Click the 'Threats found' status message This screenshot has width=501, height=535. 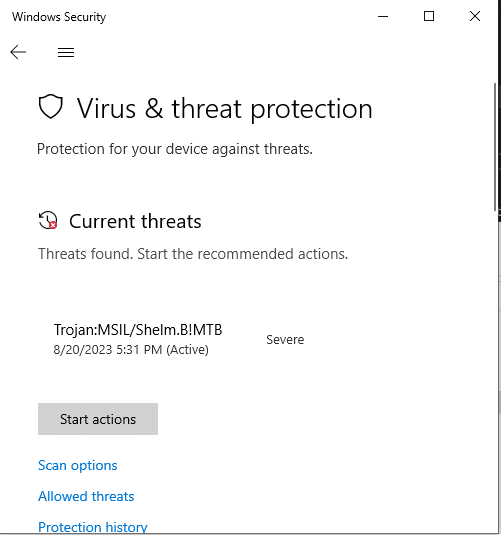pos(193,254)
